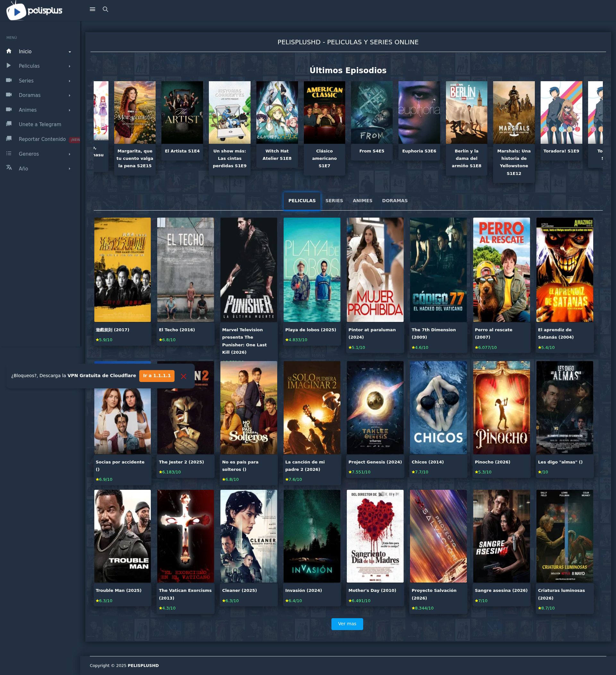This screenshot has height=675, width=616.
Task: Expand the Doramas submenu arrow
Action: (70, 95)
